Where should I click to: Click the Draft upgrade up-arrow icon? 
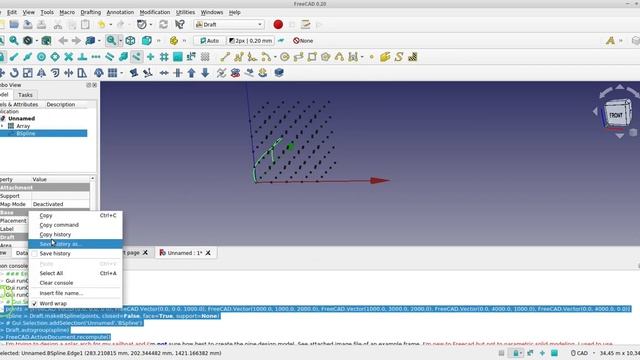191,73
